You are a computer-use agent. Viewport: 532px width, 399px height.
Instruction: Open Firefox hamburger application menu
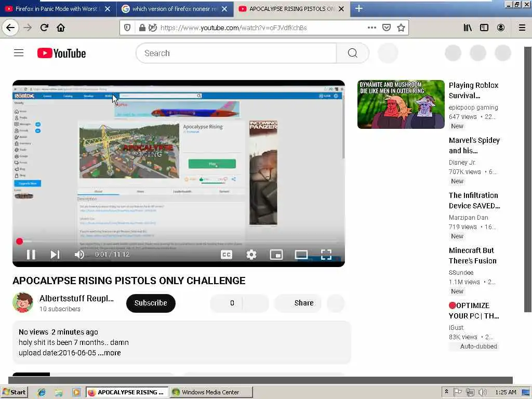click(x=522, y=28)
